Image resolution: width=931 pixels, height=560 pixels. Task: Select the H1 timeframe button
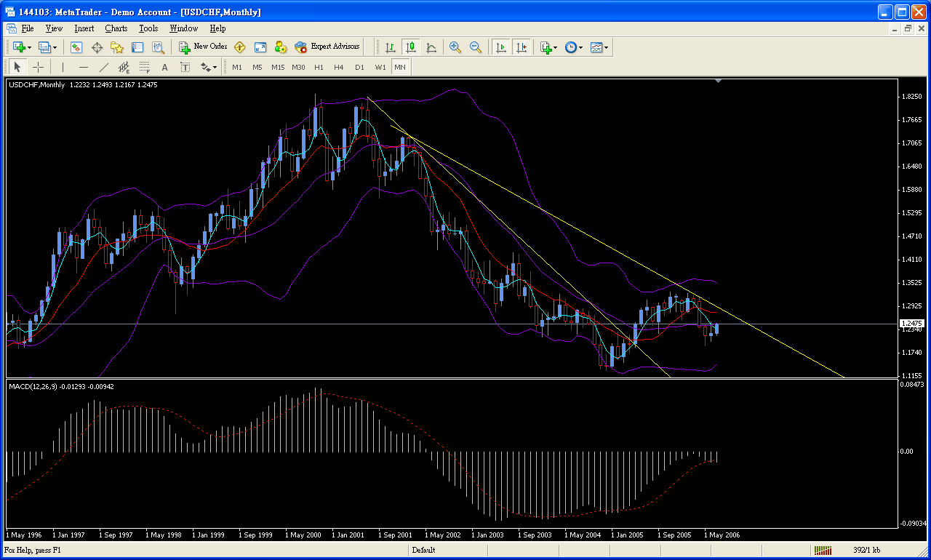[x=319, y=67]
